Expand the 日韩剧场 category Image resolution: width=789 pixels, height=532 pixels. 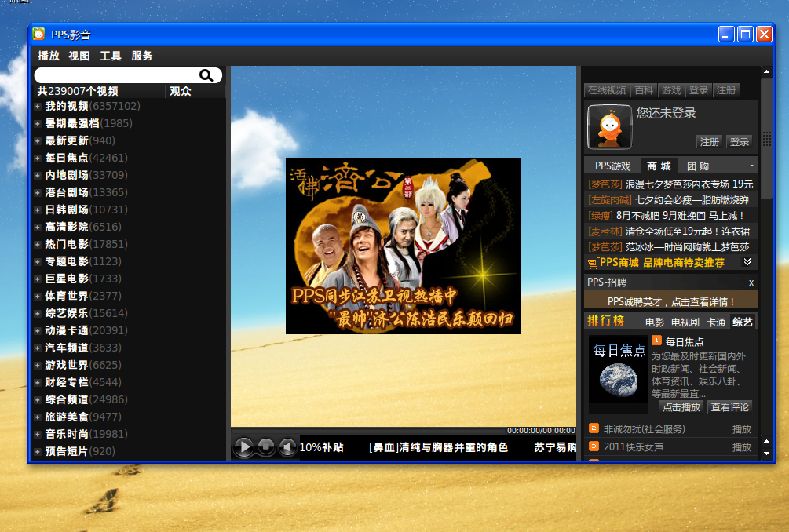pos(37,210)
